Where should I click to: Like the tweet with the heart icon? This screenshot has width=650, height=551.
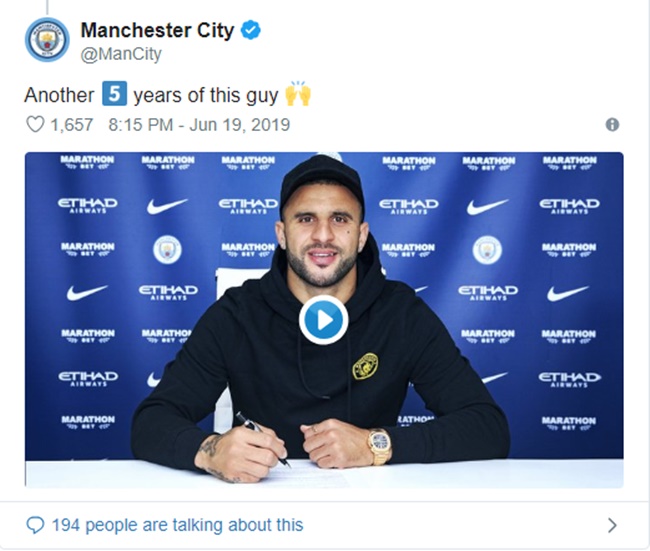click(35, 125)
